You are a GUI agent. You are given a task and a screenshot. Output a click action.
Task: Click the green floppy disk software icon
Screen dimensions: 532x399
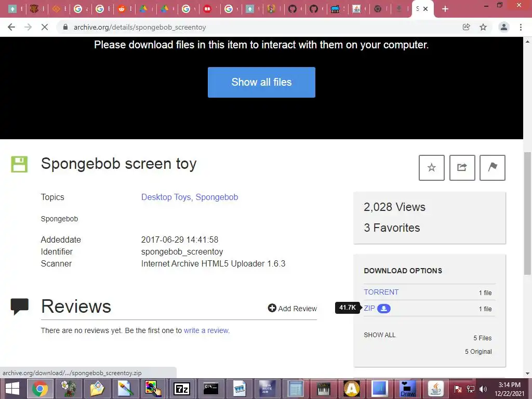click(x=19, y=164)
